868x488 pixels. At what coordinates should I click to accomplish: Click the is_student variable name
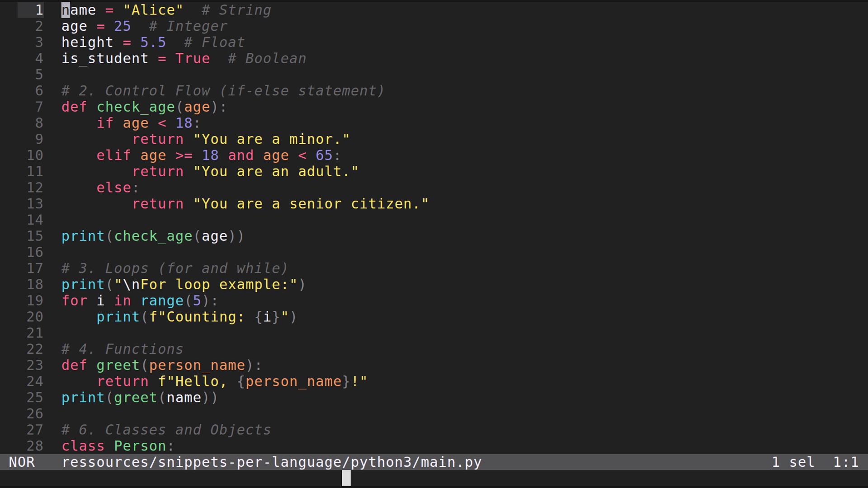click(x=105, y=58)
